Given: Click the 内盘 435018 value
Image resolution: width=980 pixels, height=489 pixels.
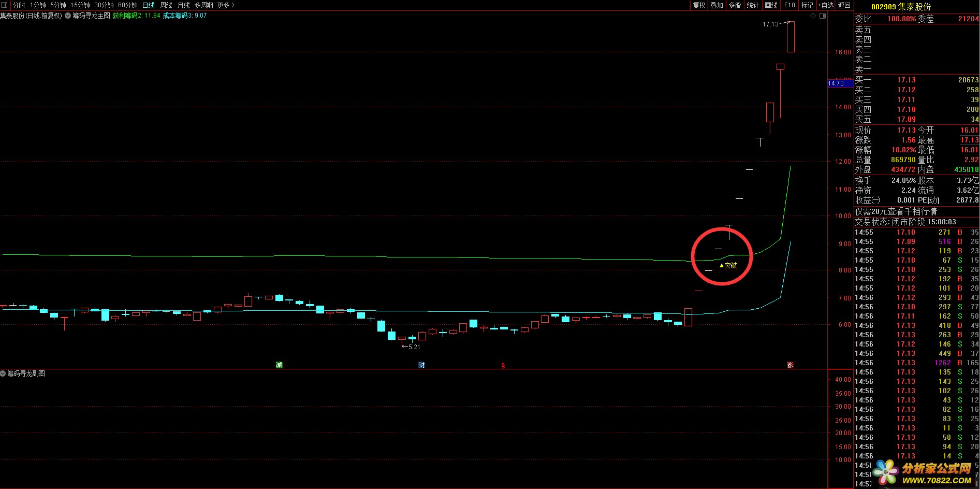Looking at the screenshot, I should 967,169.
